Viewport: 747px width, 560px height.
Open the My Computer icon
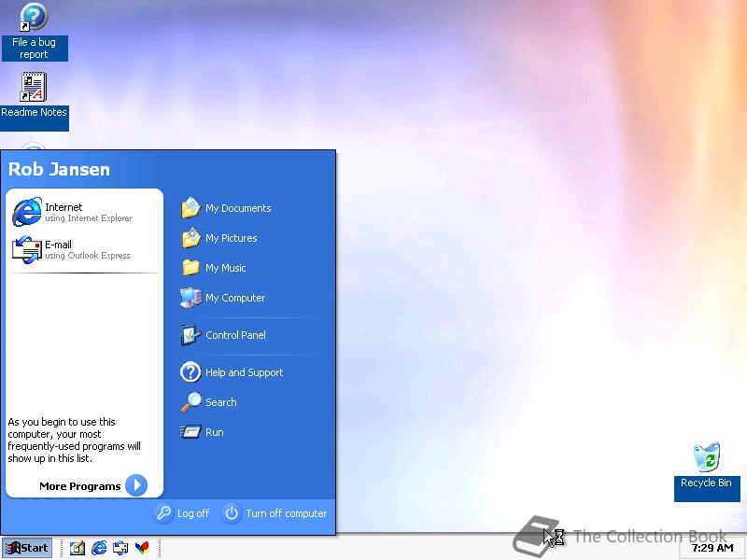(x=191, y=298)
